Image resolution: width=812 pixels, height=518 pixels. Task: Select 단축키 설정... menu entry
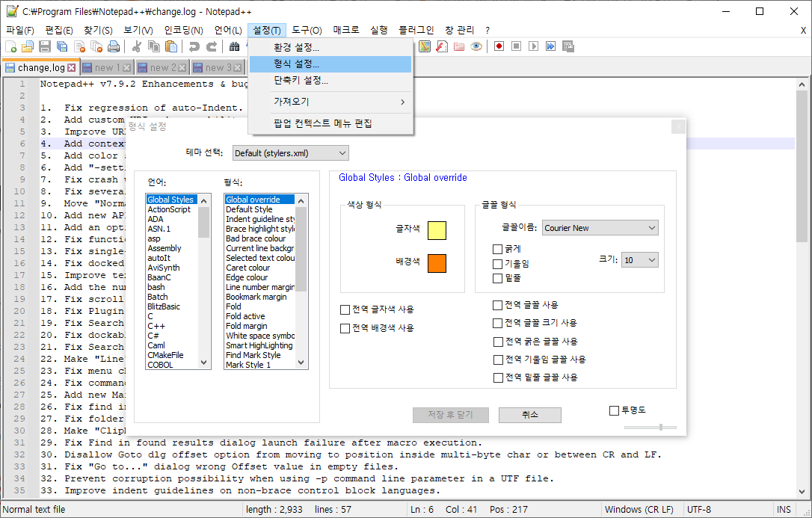click(x=330, y=81)
